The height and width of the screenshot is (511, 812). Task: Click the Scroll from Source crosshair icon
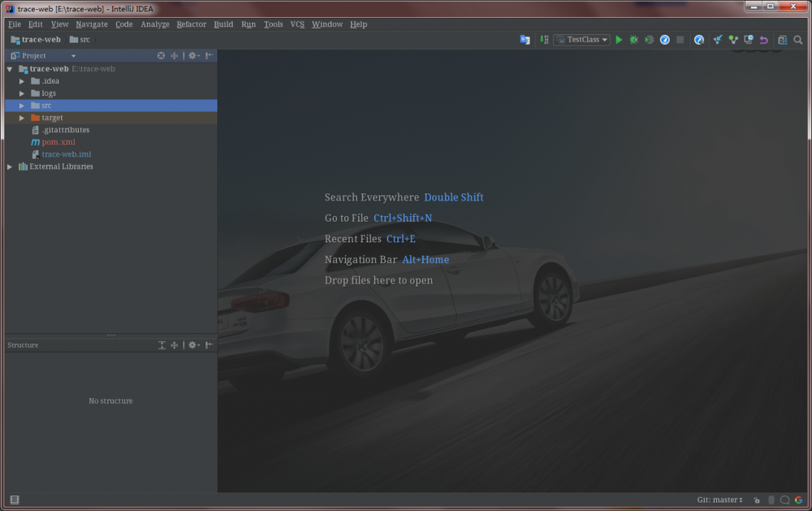pyautogui.click(x=174, y=55)
